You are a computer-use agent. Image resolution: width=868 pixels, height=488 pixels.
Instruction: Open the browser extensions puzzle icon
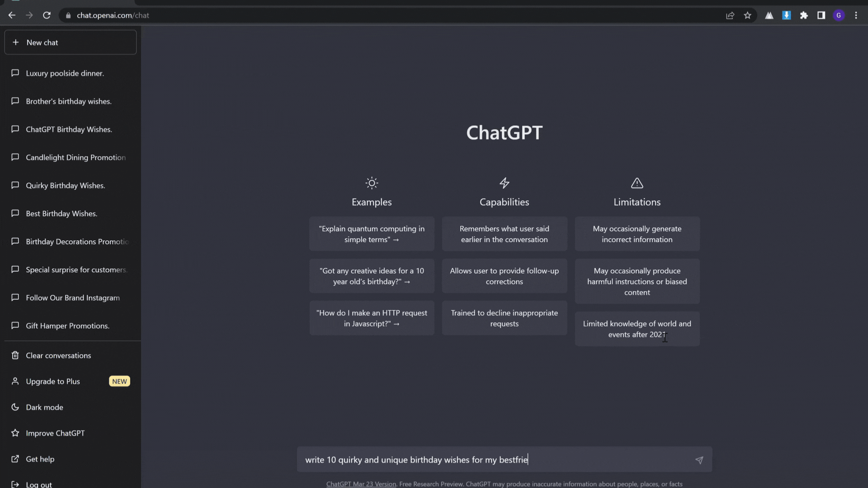(x=804, y=15)
